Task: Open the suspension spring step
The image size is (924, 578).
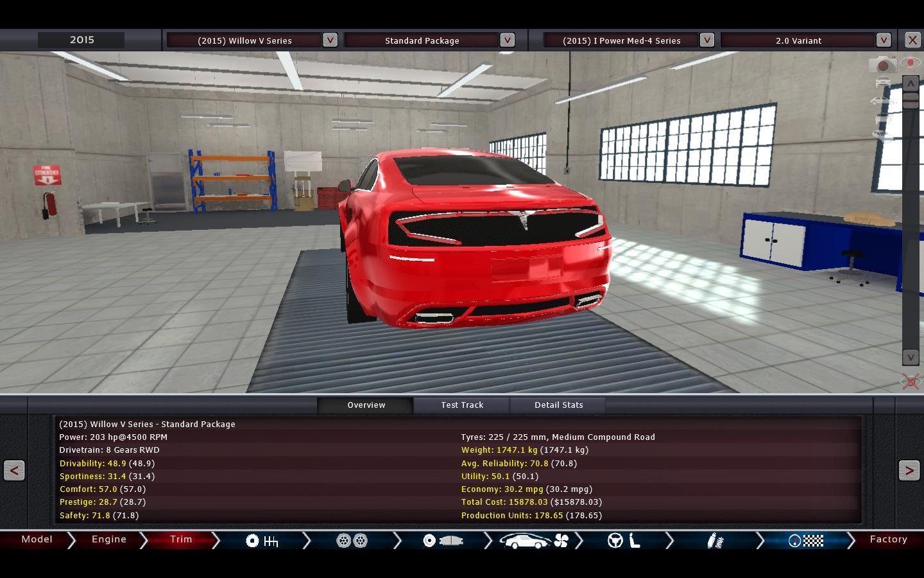Action: pos(715,541)
